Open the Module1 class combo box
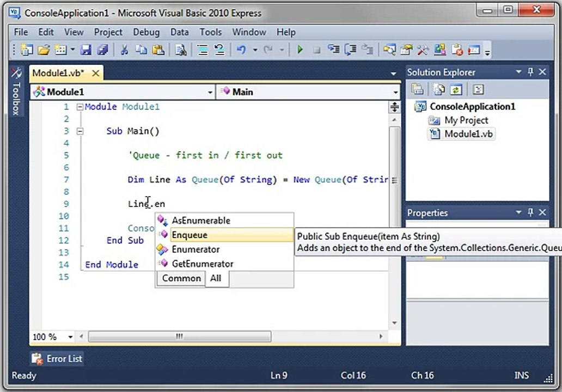This screenshot has width=562, height=392. click(123, 92)
